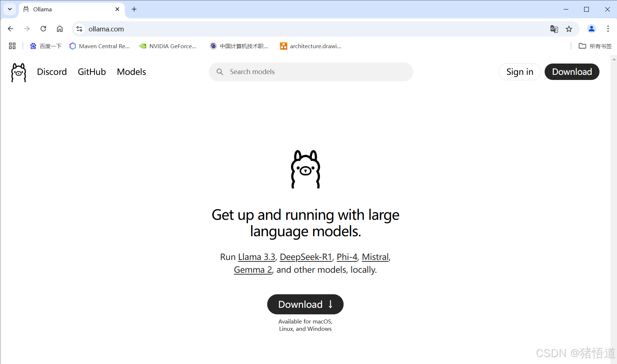Image resolution: width=617 pixels, height=364 pixels.
Task: Open the Gemma 2 model link
Action: (x=253, y=270)
